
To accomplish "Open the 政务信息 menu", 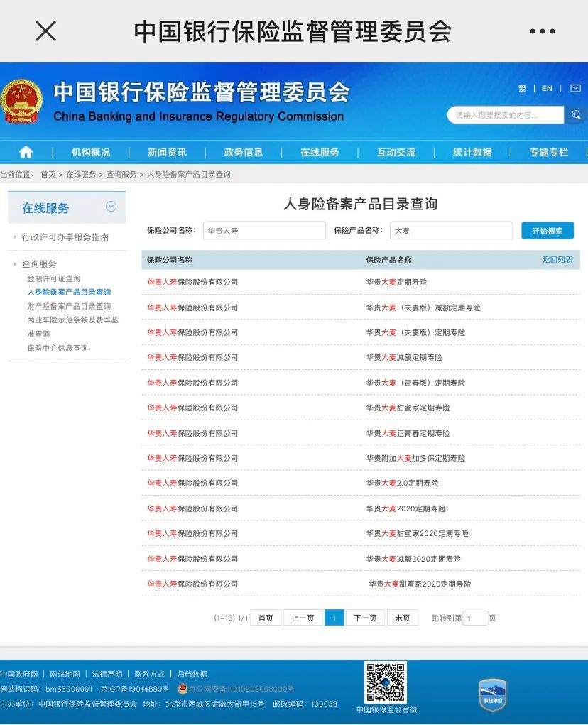I will [x=243, y=152].
